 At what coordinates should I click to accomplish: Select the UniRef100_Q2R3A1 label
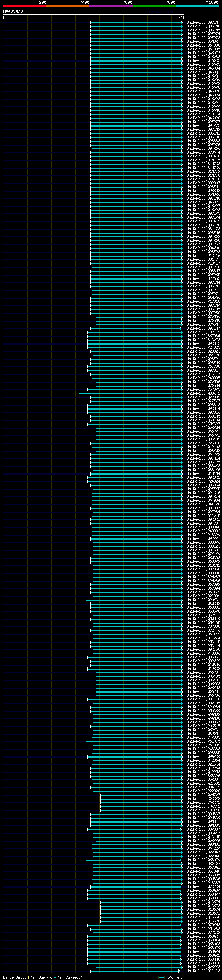coord(203,397)
